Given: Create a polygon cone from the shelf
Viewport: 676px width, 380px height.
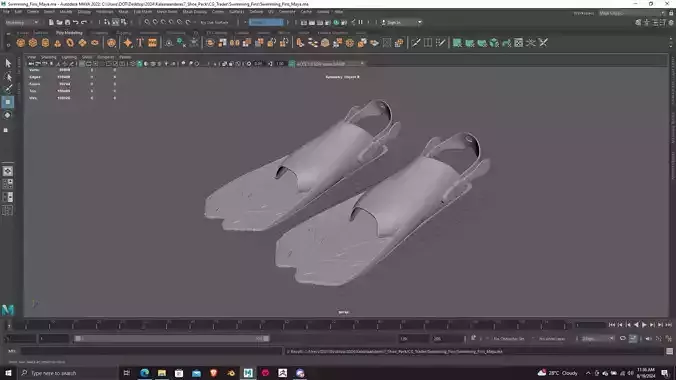Looking at the screenshot, I should (57, 43).
